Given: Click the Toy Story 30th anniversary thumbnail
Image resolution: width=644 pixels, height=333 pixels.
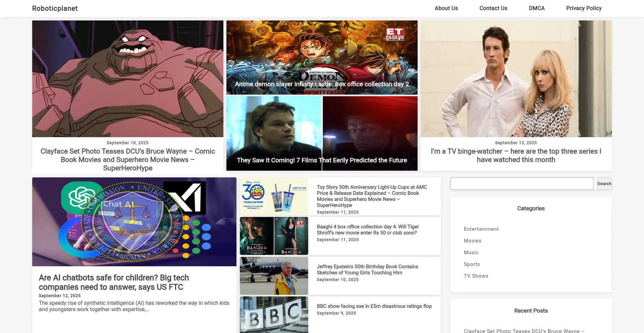Looking at the screenshot, I should [x=274, y=197].
